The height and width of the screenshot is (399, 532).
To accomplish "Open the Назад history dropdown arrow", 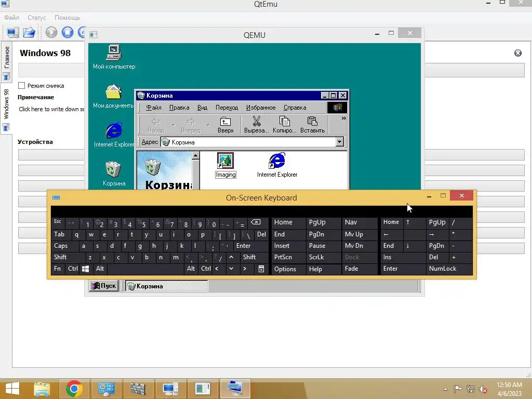I will (174, 125).
